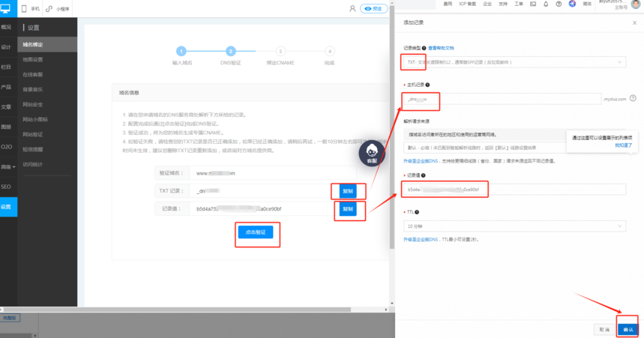Select 域名绑定 settings item
The height and width of the screenshot is (338, 644).
[x=47, y=44]
